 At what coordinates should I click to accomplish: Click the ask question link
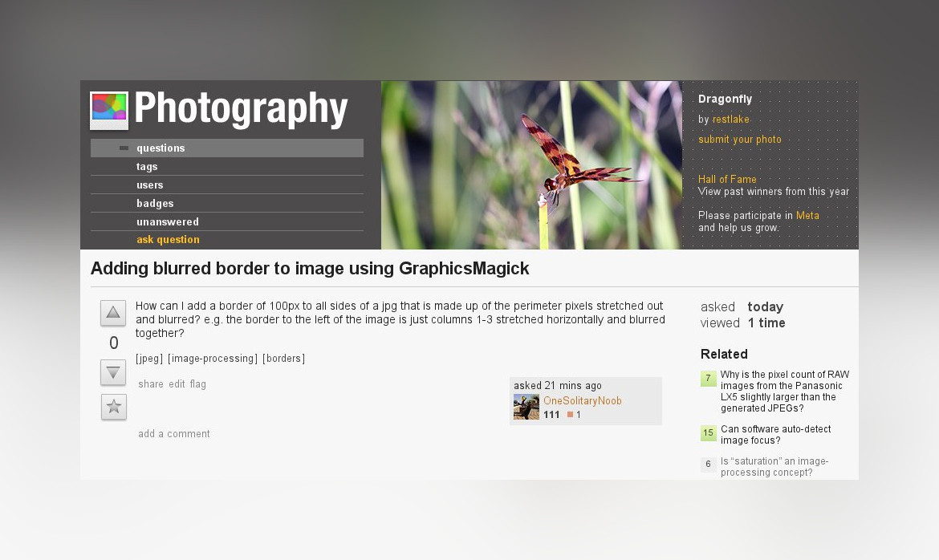(x=168, y=240)
